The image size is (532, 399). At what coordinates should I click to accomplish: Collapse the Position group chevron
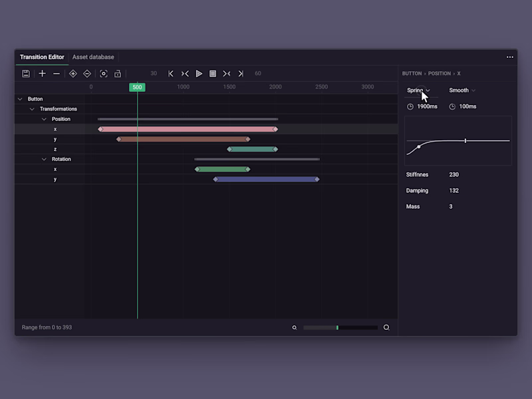click(44, 119)
